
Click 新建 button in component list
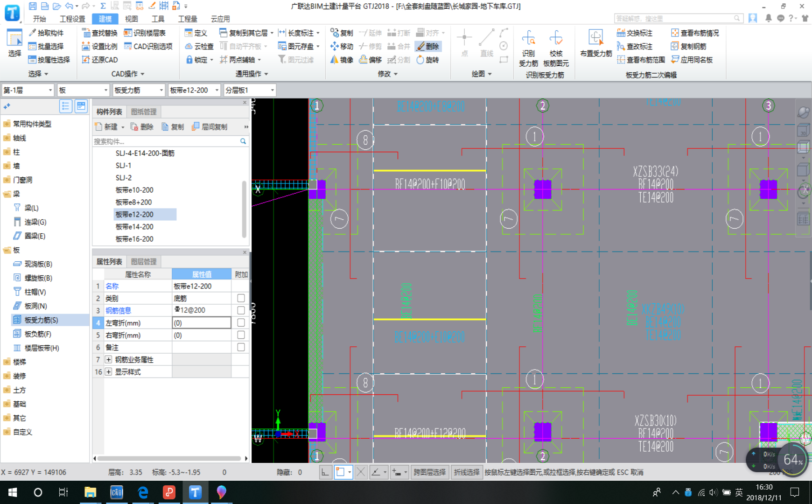coord(110,127)
